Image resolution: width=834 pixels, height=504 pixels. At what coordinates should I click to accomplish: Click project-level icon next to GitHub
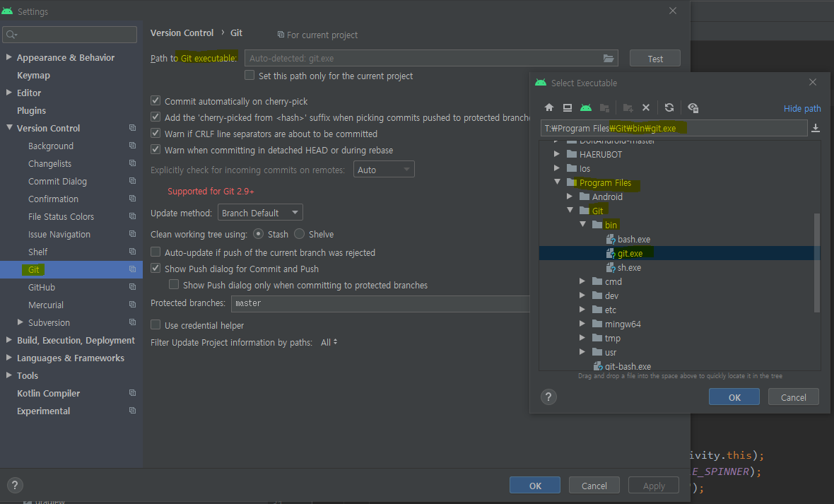coord(132,287)
